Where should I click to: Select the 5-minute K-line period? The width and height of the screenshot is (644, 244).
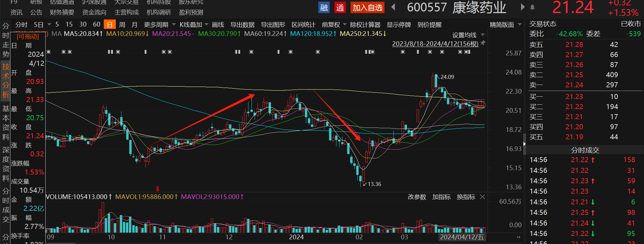[57, 25]
